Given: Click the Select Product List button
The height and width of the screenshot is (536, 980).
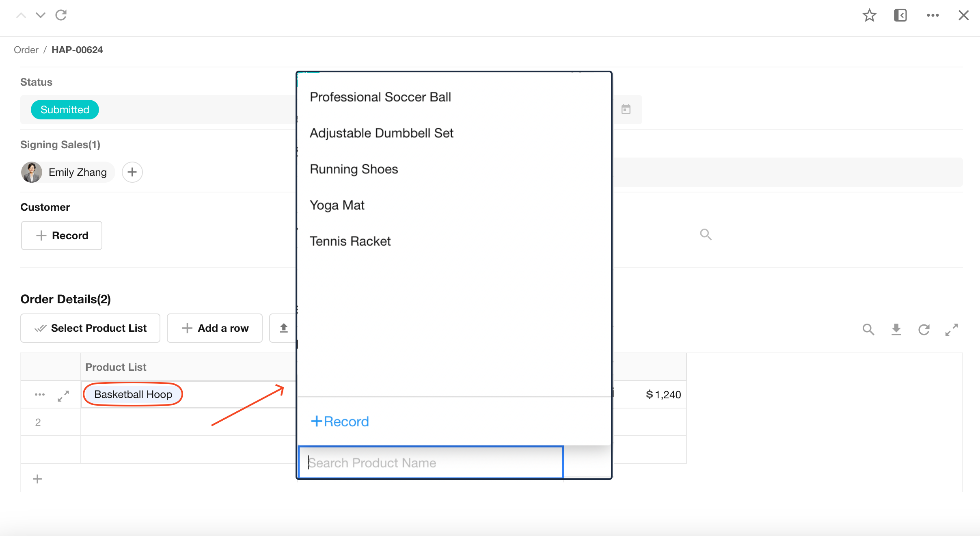Looking at the screenshot, I should (91, 328).
